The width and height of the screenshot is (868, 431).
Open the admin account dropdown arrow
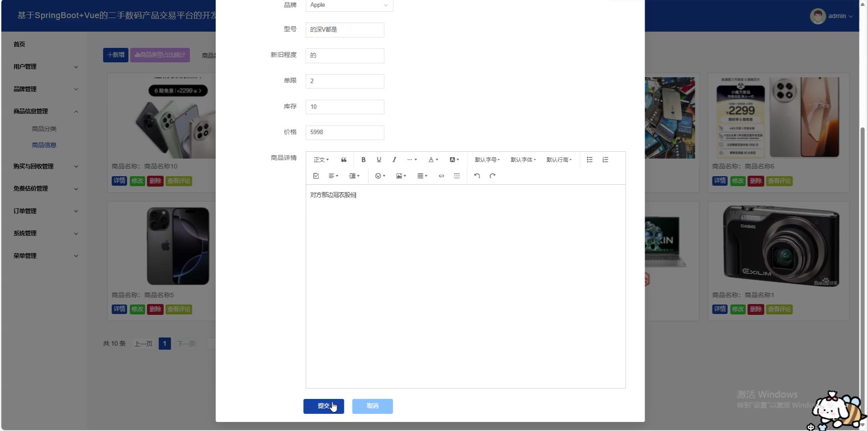851,17
